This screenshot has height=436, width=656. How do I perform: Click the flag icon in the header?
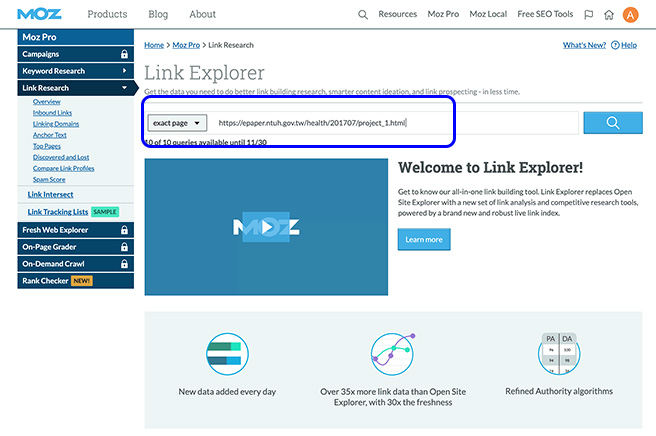pyautogui.click(x=589, y=15)
